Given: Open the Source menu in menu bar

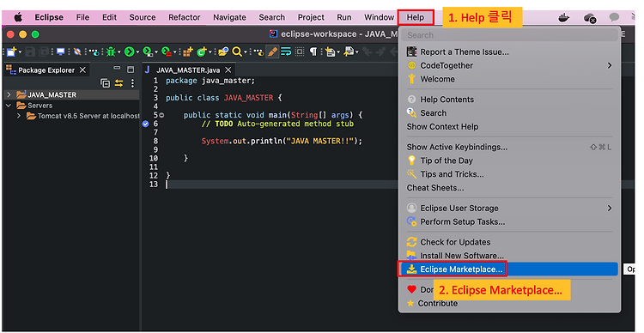Looking at the screenshot, I should (x=142, y=17).
